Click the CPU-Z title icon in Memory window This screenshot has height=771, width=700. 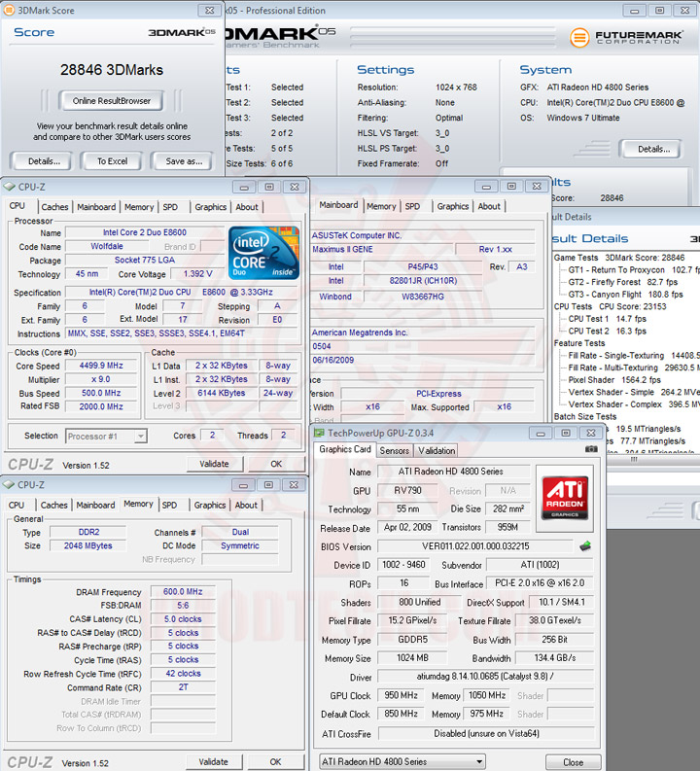(x=9, y=485)
